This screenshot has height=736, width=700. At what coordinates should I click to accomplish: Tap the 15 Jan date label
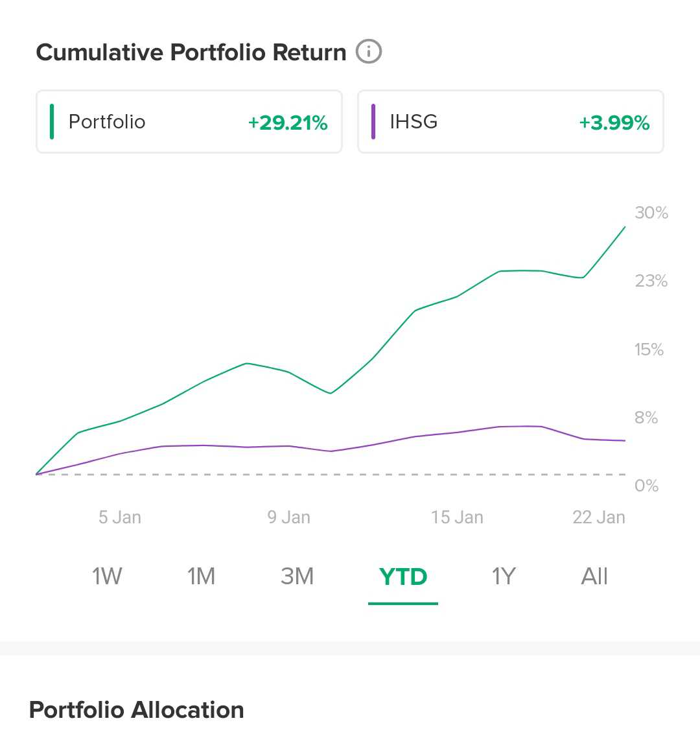[x=457, y=517]
